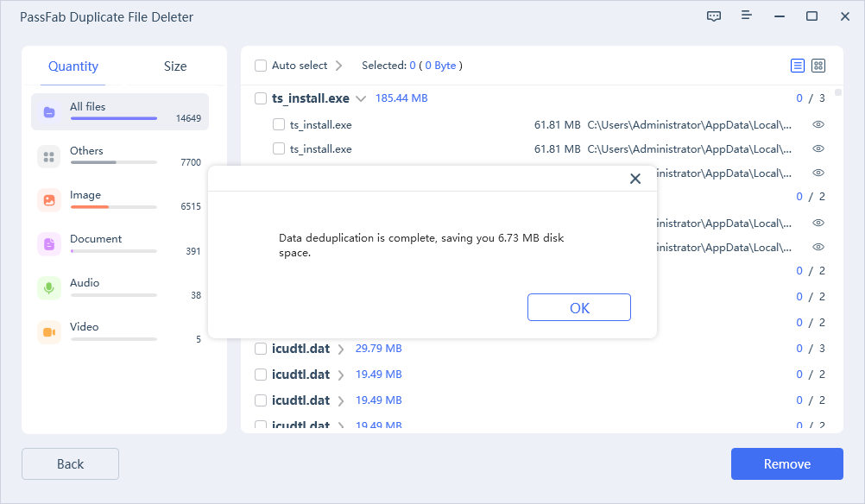This screenshot has height=504, width=865.
Task: Switch to list view layout icon
Action: click(798, 66)
